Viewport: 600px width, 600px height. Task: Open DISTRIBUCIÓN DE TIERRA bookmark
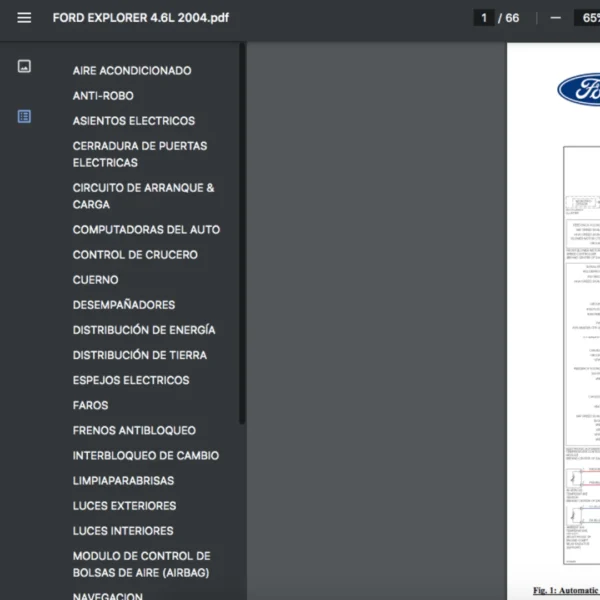[140, 355]
